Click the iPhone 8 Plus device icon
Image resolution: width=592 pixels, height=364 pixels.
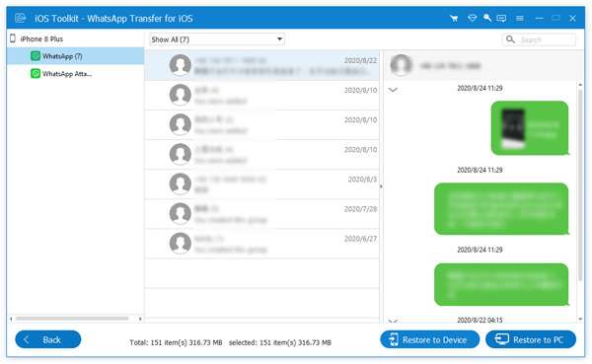(13, 38)
